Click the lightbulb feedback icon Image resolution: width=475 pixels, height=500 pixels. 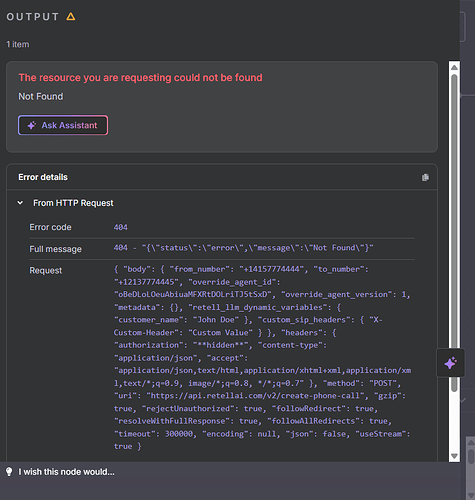[x=9, y=471]
